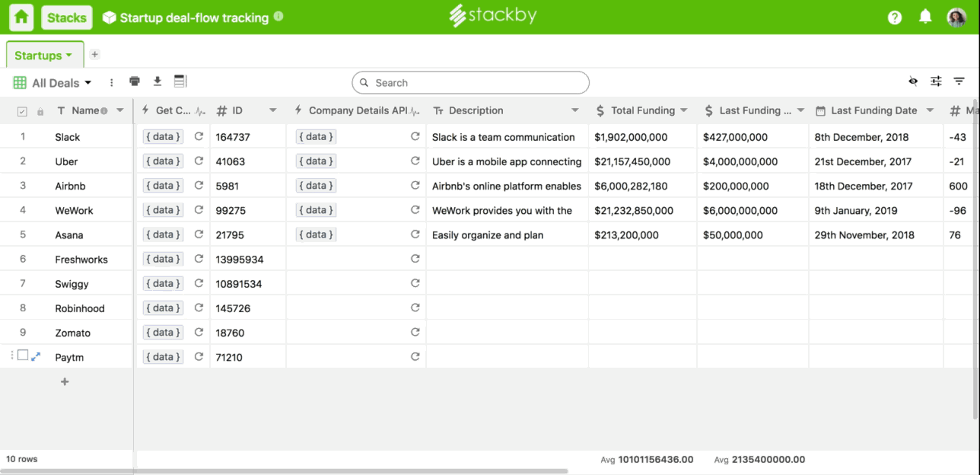The image size is (980, 475).
Task: Open the advanced settings sliders icon
Action: (935, 81)
